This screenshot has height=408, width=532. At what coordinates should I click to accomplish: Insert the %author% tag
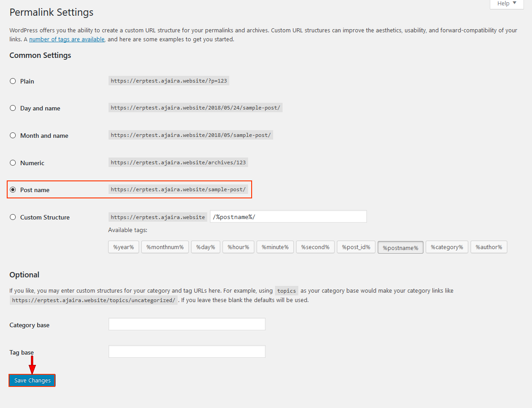(x=489, y=247)
